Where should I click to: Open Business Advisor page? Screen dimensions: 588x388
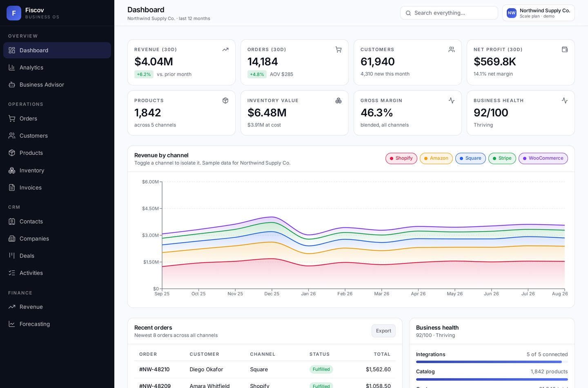pos(57,85)
